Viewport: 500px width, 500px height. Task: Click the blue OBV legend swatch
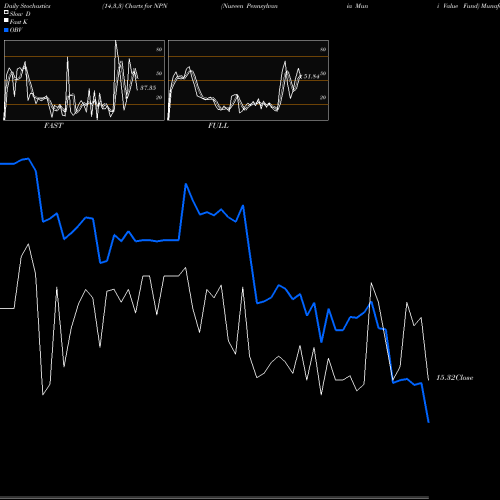click(6, 30)
